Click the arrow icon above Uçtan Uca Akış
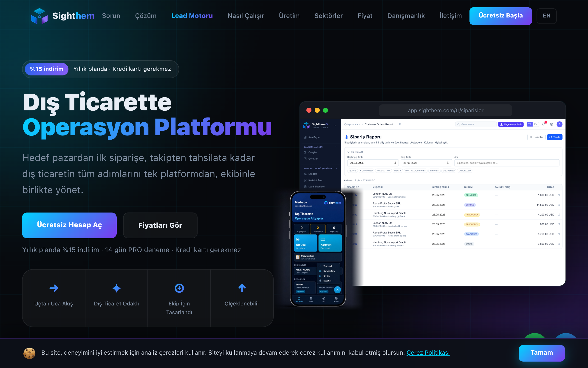 click(54, 288)
